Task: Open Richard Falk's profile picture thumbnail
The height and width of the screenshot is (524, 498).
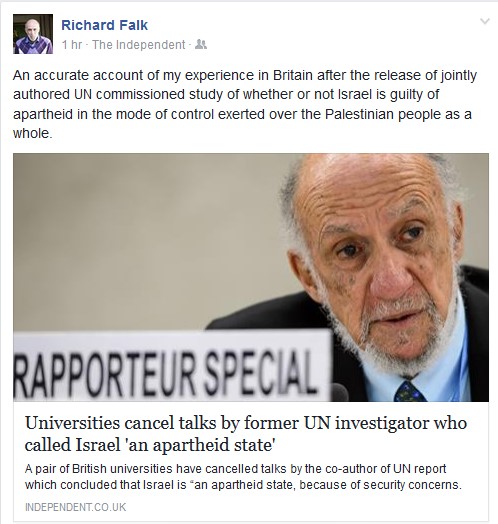Action: tap(33, 34)
